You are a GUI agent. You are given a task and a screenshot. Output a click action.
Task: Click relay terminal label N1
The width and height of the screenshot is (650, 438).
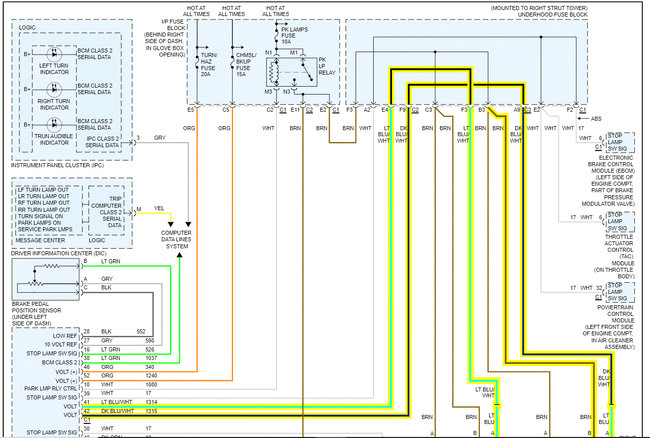click(269, 53)
